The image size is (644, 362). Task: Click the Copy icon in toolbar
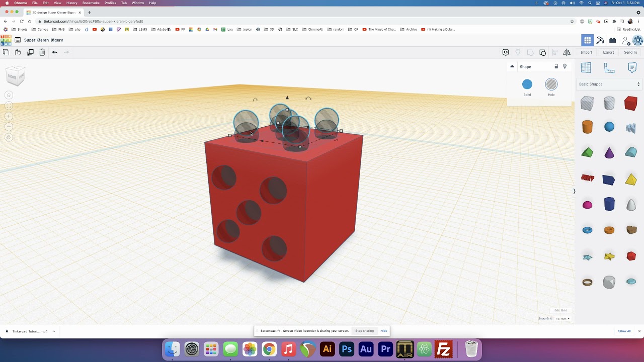pyautogui.click(x=6, y=52)
